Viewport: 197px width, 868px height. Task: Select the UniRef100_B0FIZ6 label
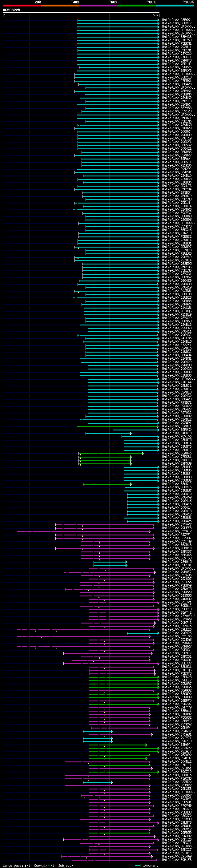(176, 840)
